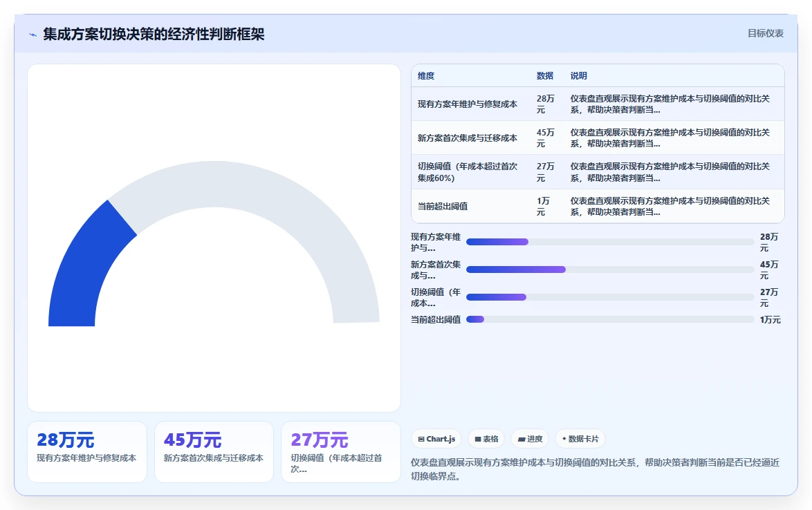This screenshot has height=510, width=812.
Task: Click the 28万元 value in table
Action: click(545, 104)
